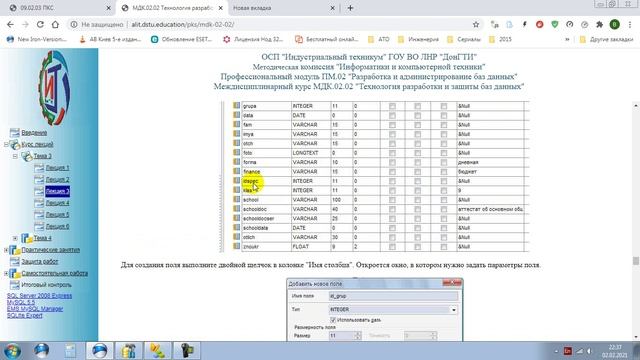Toggle the third checkbox in fam row
Viewport: 640px width, 360px height.
click(444, 124)
